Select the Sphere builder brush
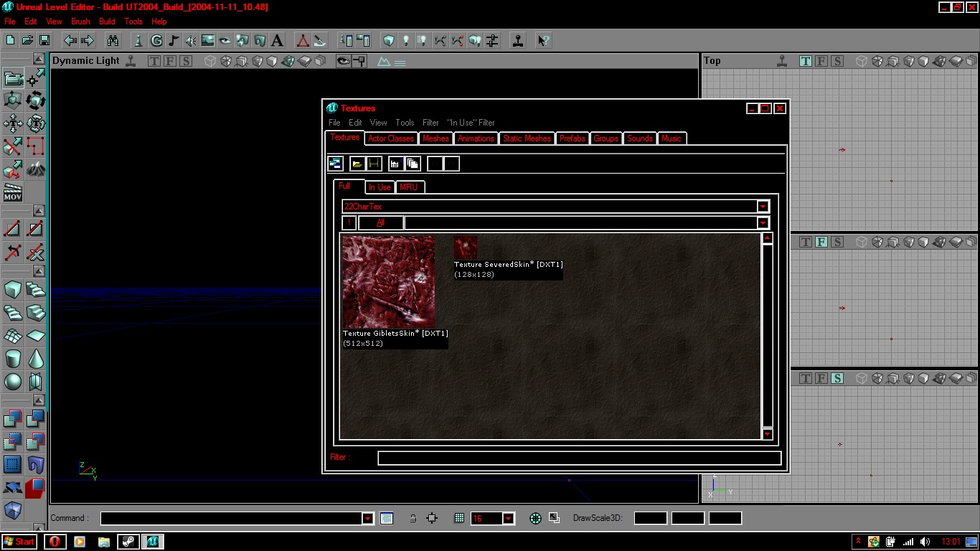The height and width of the screenshot is (551, 980). tap(13, 382)
